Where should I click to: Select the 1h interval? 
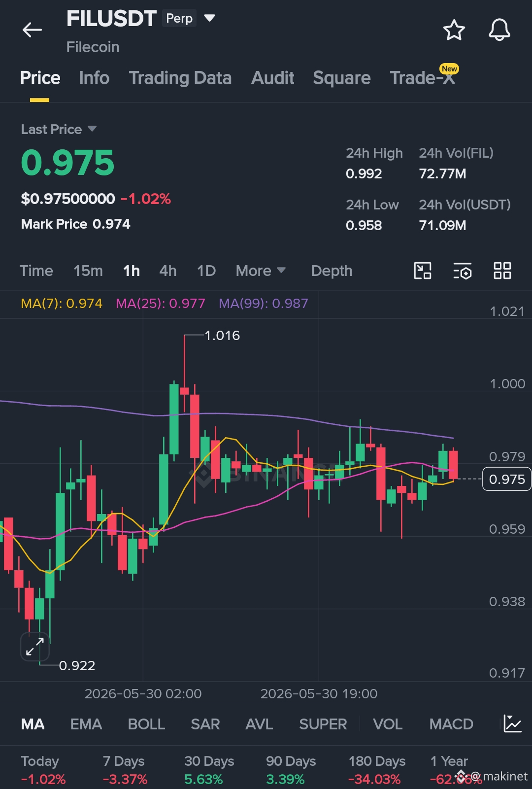point(132,271)
